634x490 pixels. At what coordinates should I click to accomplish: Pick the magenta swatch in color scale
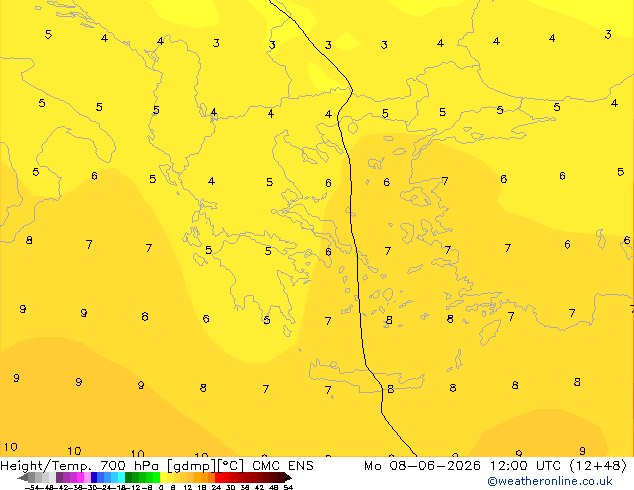pyautogui.click(x=80, y=478)
